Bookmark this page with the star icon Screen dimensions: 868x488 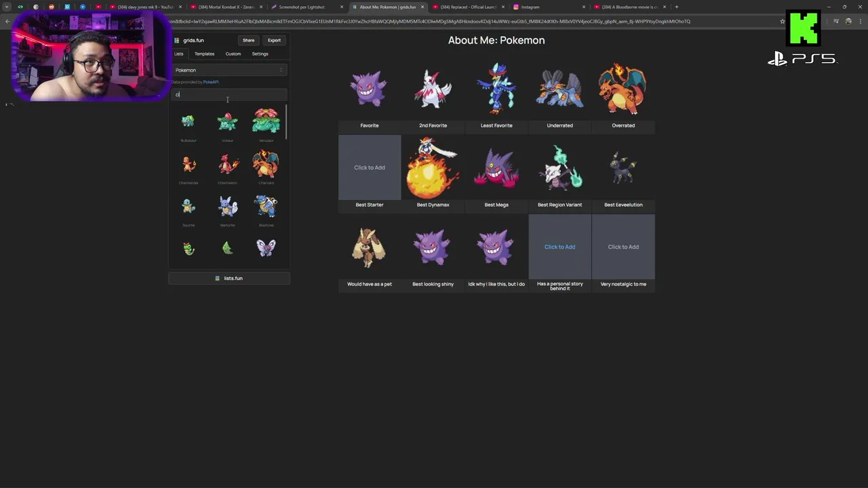click(x=783, y=21)
